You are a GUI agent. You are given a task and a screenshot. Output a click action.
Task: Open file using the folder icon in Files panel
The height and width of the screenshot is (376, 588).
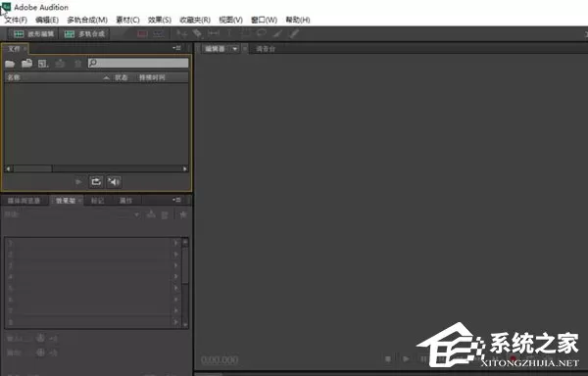(10, 64)
